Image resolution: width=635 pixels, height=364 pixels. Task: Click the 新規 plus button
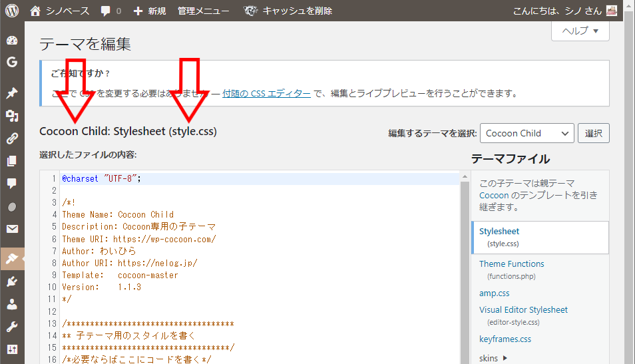(150, 11)
